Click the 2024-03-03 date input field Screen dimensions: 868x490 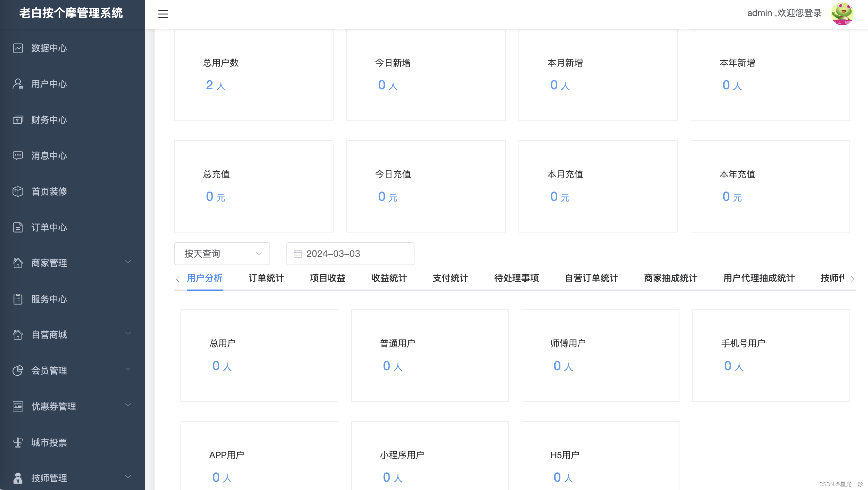tap(350, 254)
